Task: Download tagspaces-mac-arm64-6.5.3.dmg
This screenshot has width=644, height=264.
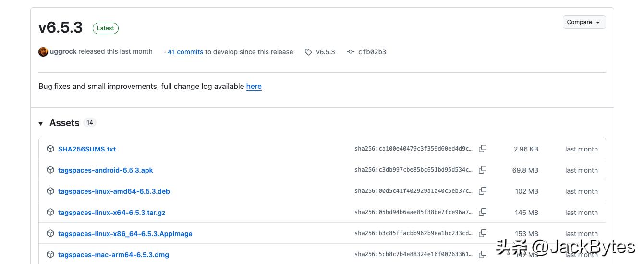Action: coord(113,255)
